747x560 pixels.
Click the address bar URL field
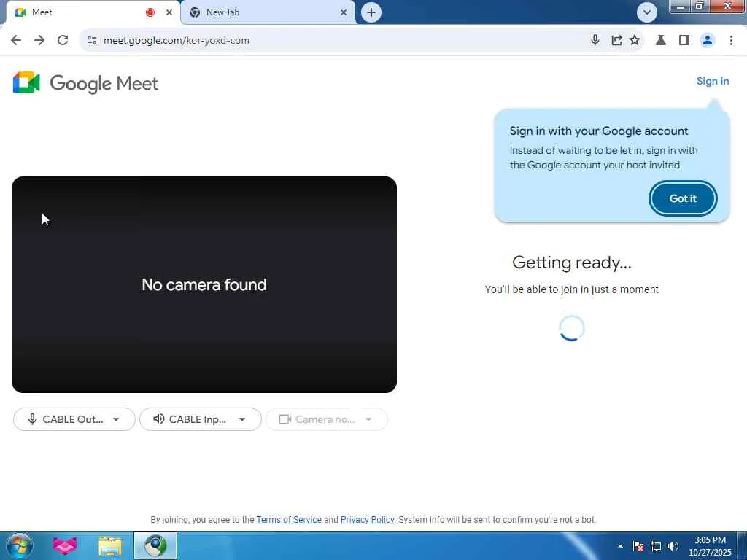333,41
